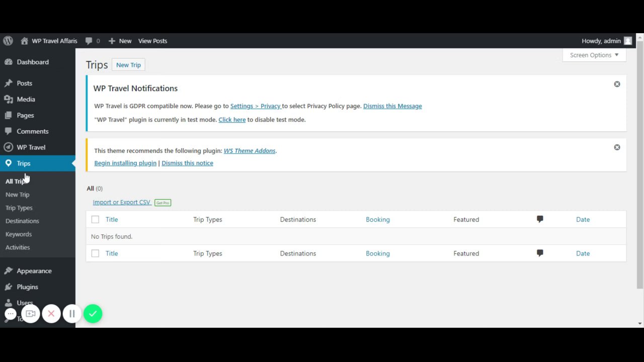Dismiss the WP Travel Notifications panel
This screenshot has height=362, width=644.
[x=617, y=84]
